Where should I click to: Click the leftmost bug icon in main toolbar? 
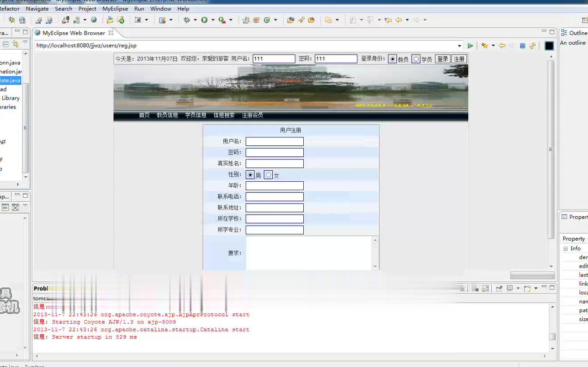tap(12, 20)
